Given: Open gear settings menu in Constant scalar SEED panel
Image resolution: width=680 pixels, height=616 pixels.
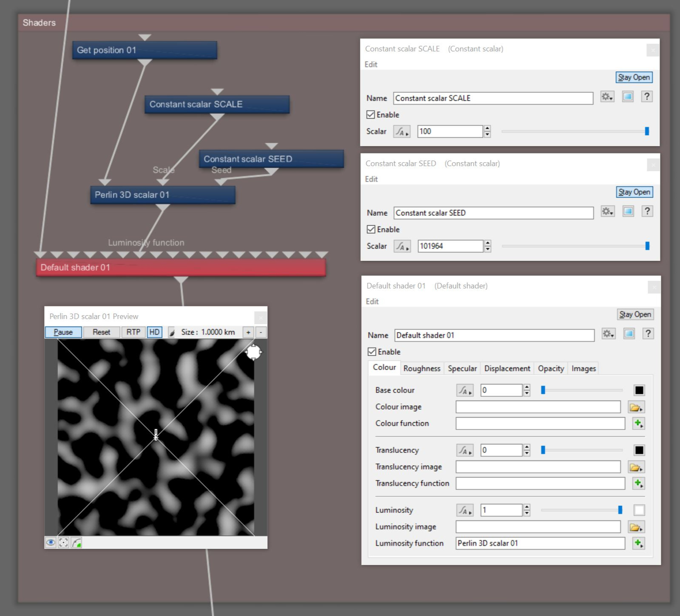Looking at the screenshot, I should [607, 212].
